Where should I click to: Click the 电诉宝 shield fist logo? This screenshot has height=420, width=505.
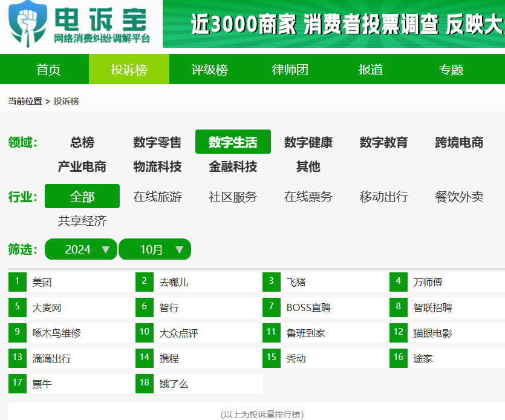(x=28, y=24)
